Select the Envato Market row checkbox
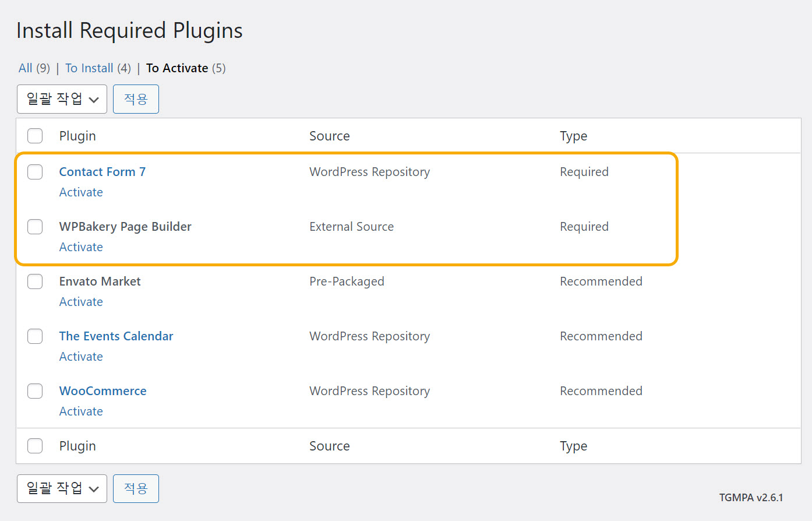Screen dimensions: 812x521 [x=35, y=281]
